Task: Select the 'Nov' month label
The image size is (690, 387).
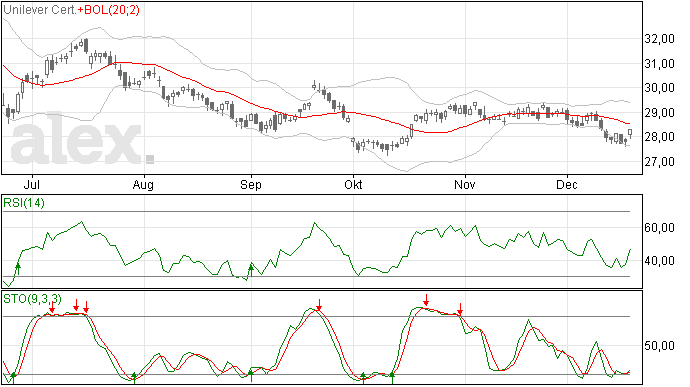Action: pyautogui.click(x=465, y=184)
